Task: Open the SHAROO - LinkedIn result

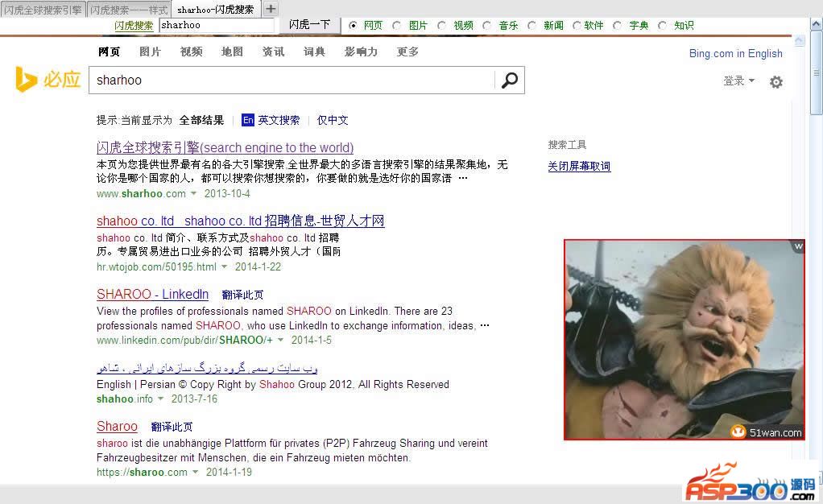Action: click(153, 295)
